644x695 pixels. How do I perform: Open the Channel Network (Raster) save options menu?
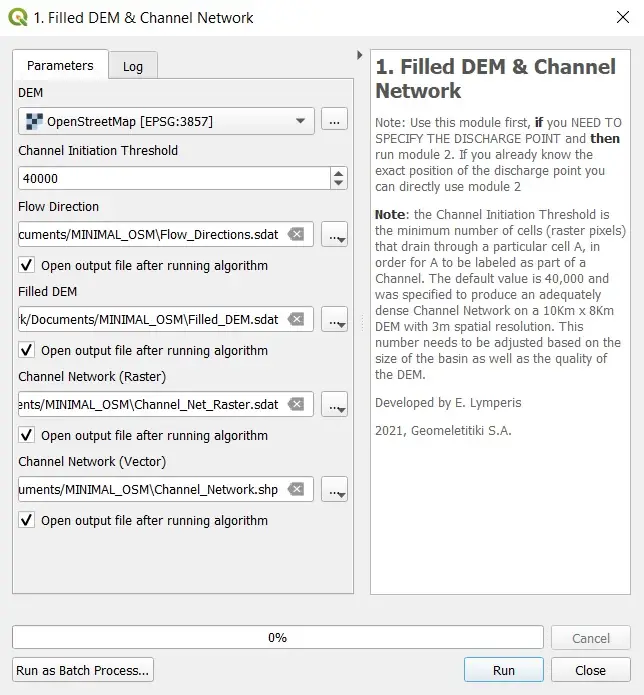(x=334, y=405)
